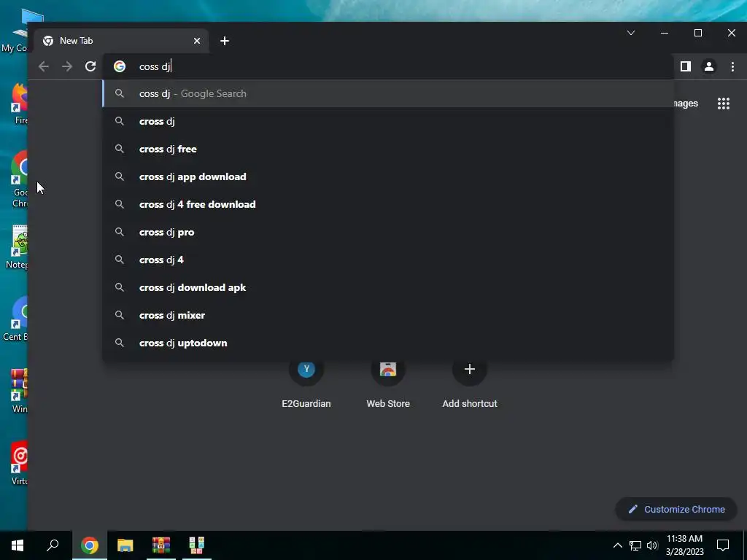Open the Chrome profile avatar

coord(709,66)
